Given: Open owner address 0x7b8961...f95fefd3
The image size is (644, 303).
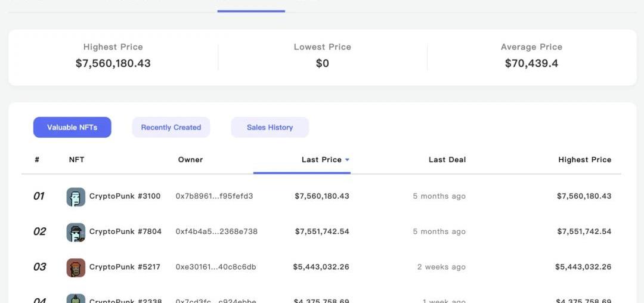Looking at the screenshot, I should click(215, 196).
